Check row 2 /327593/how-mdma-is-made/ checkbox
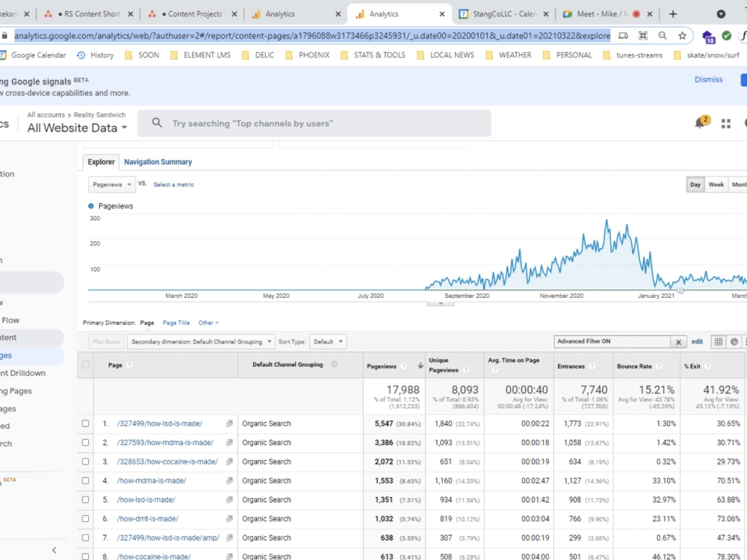The height and width of the screenshot is (560, 747). click(x=85, y=442)
